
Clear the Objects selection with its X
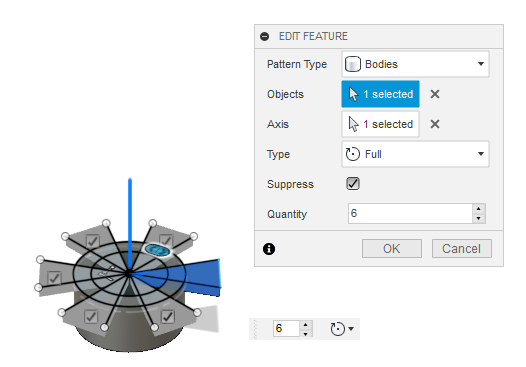435,94
